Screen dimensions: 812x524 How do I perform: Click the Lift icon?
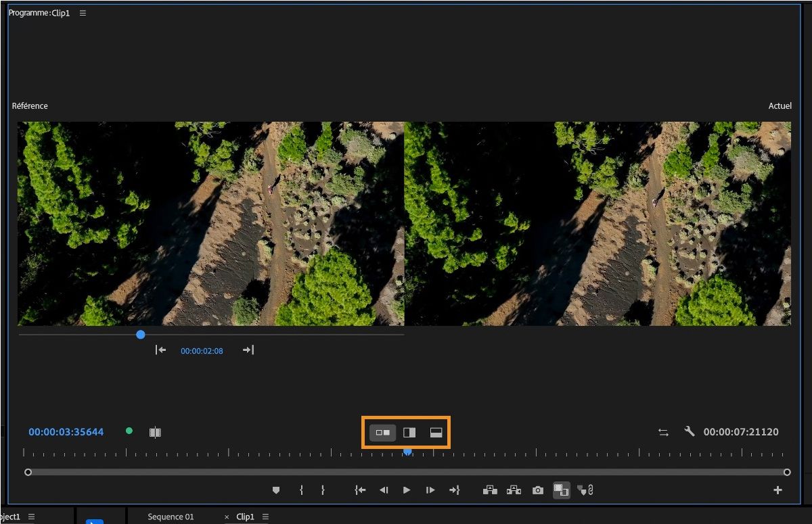pyautogui.click(x=491, y=490)
